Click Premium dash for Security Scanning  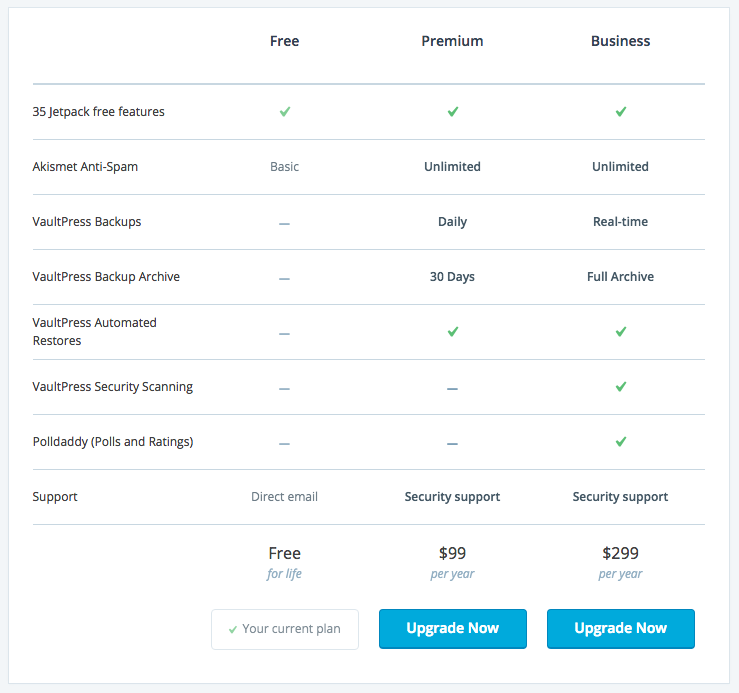click(452, 389)
